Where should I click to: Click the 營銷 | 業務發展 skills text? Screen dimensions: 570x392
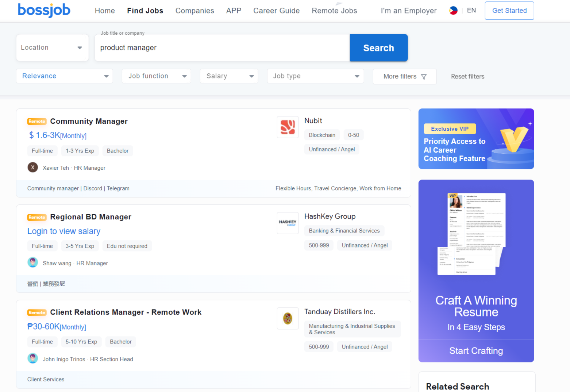pos(46,284)
